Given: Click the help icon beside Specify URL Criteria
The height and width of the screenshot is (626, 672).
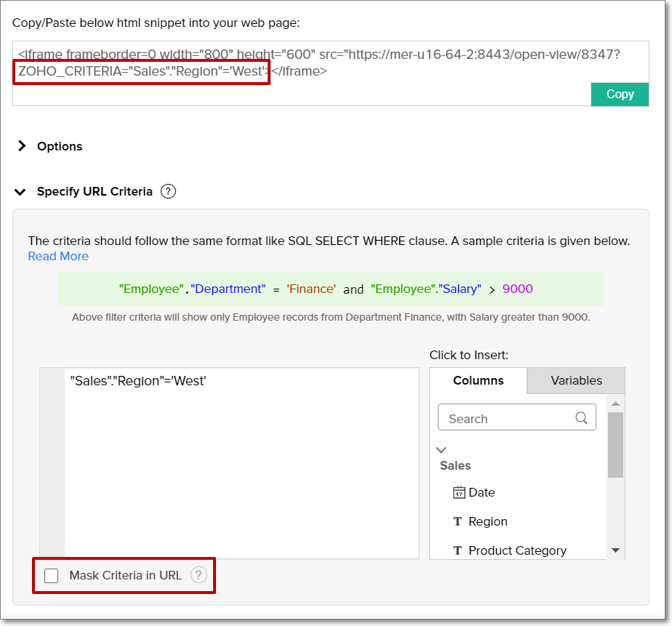Looking at the screenshot, I should (x=168, y=192).
